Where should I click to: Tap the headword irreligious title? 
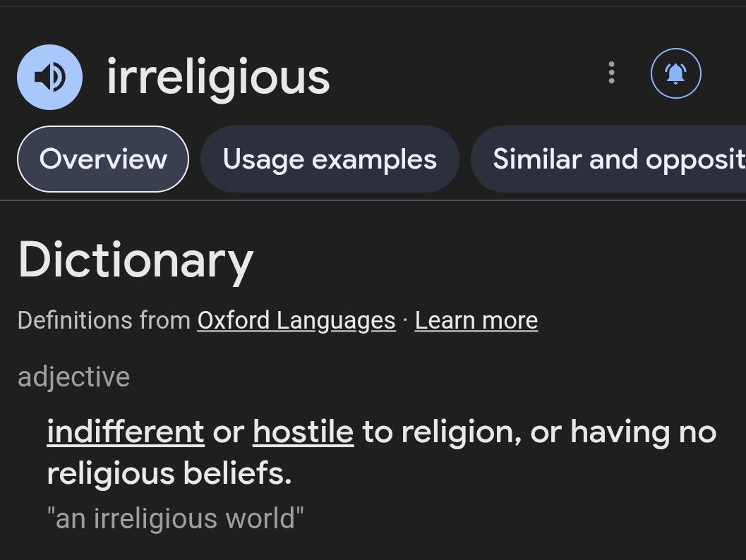click(x=218, y=77)
